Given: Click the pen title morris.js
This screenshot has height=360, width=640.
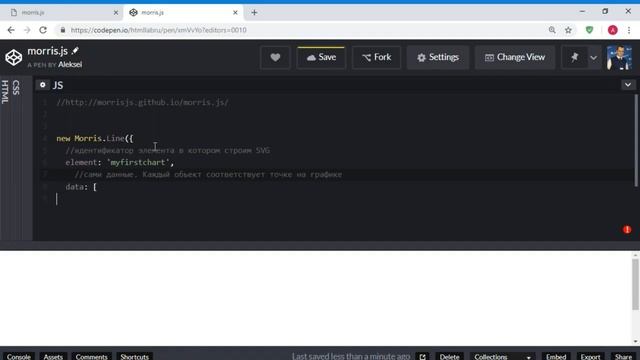Looking at the screenshot, I should (47, 51).
